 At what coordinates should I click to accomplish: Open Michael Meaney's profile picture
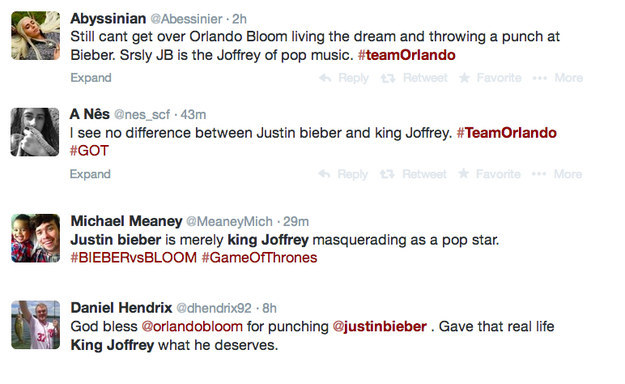35,238
